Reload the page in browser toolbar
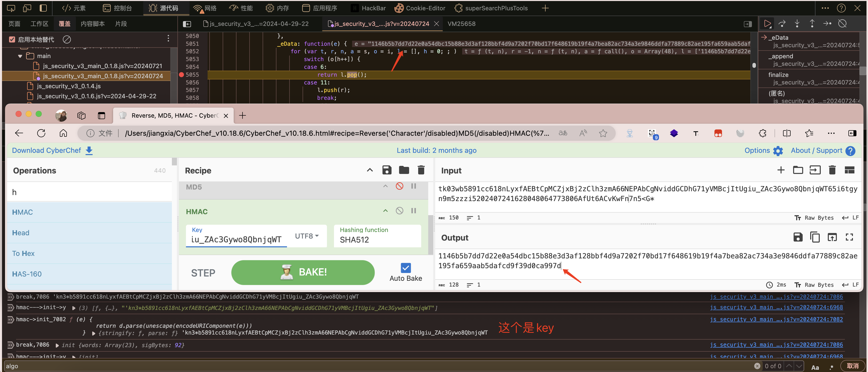The height and width of the screenshot is (372, 868). tap(41, 133)
